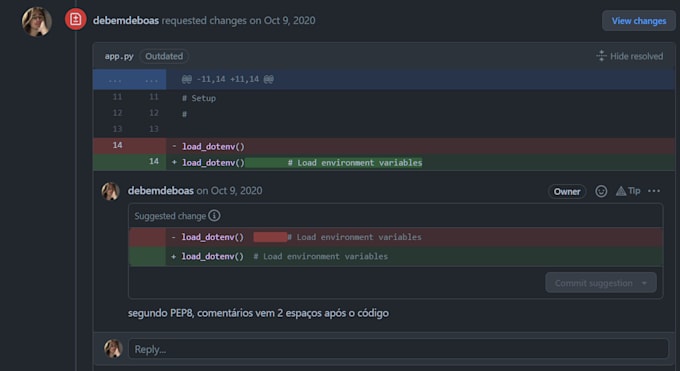The height and width of the screenshot is (371, 680).
Task: Click the PEP8 comment text
Action: point(258,313)
